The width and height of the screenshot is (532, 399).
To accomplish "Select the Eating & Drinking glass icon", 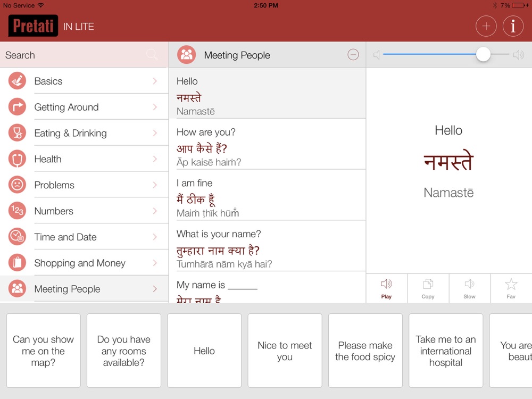I will click(17, 132).
